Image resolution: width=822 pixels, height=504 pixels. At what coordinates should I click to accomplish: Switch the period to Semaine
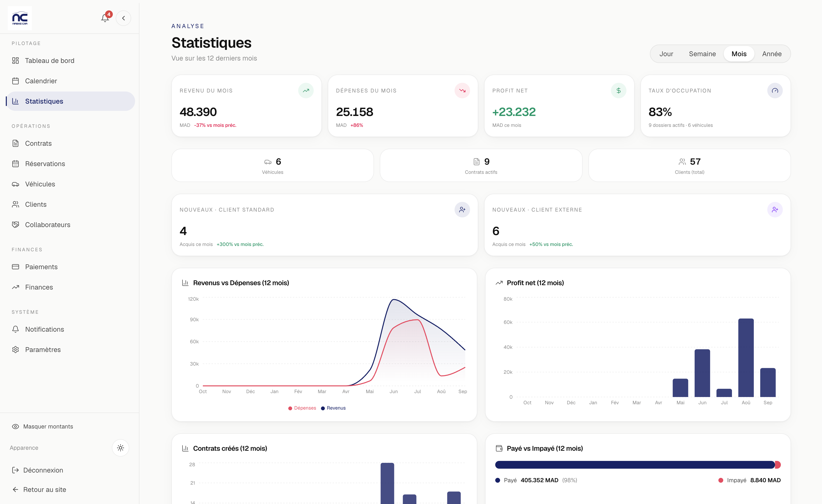point(702,54)
